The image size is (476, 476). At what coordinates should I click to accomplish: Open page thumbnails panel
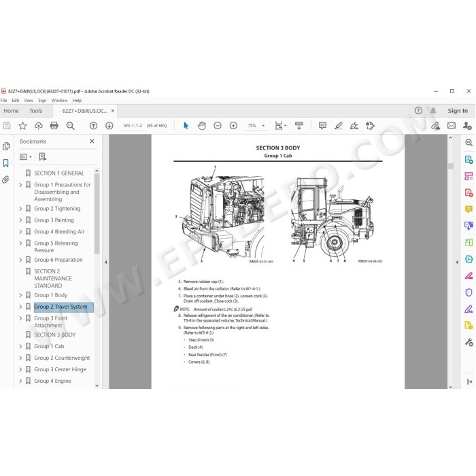[x=6, y=146]
